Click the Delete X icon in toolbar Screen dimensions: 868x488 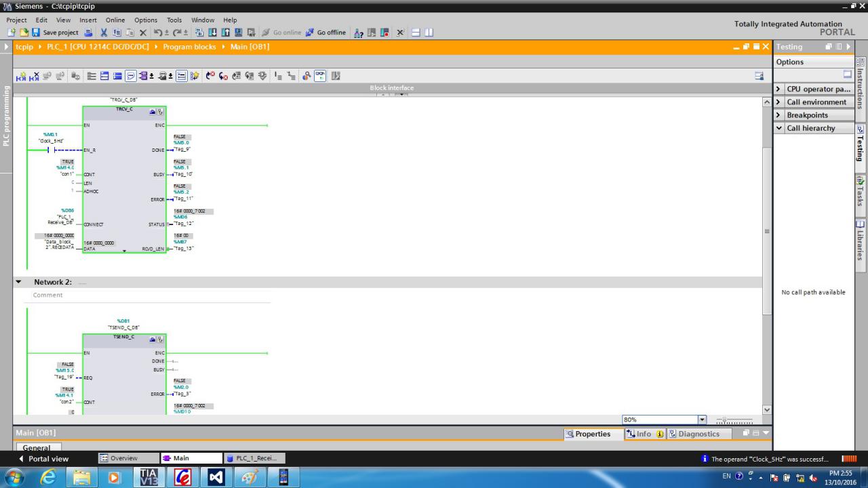point(143,33)
